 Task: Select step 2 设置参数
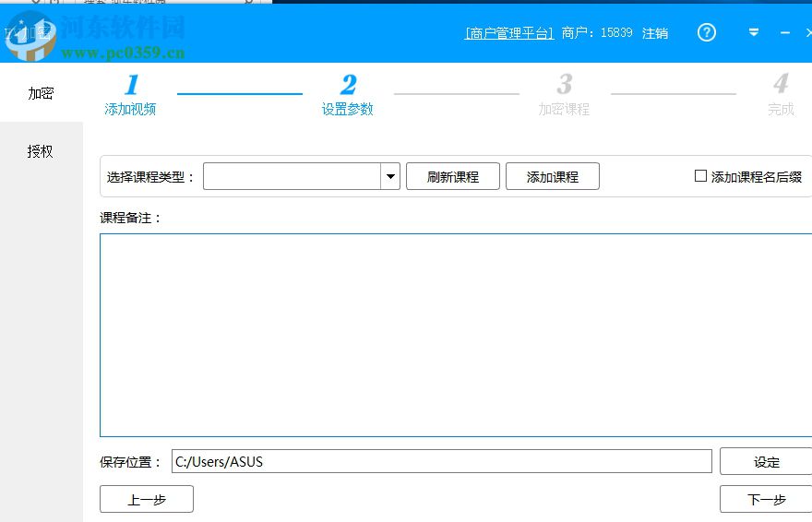[348, 95]
